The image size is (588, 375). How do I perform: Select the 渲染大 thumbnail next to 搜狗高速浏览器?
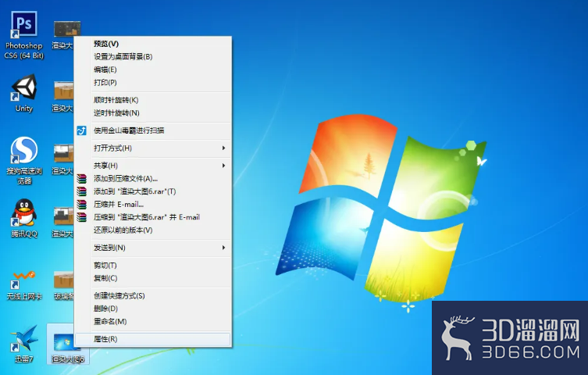63,159
